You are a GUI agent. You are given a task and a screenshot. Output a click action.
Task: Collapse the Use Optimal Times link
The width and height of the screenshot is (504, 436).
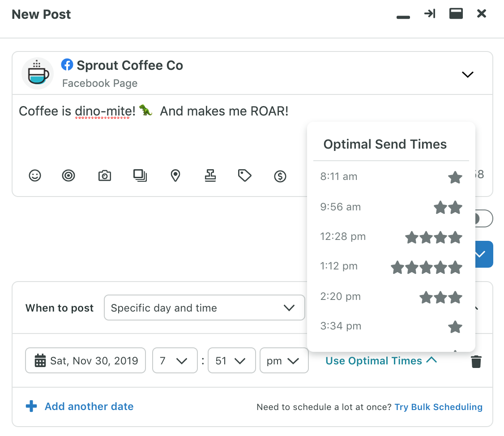381,361
